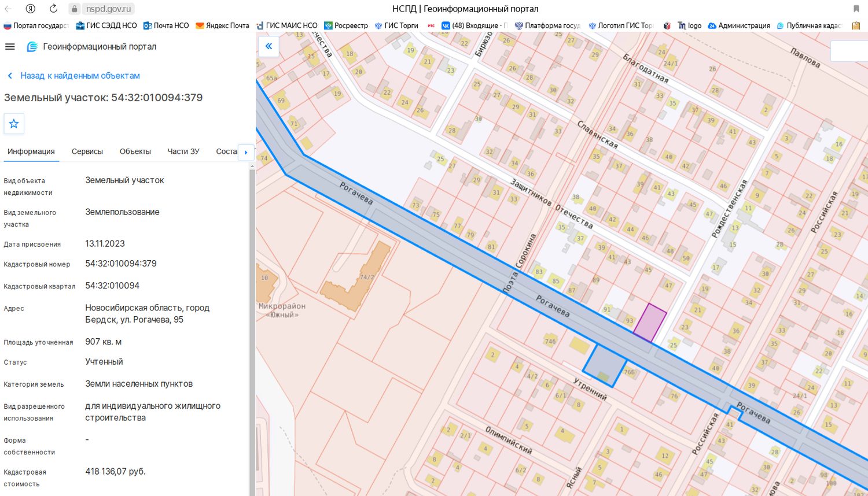The image size is (868, 496).
Task: Open the РТС icon bookmark
Action: pyautogui.click(x=431, y=25)
